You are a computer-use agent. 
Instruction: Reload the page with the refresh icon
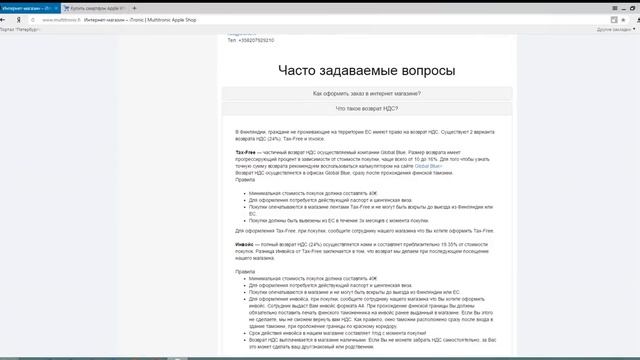pos(33,20)
